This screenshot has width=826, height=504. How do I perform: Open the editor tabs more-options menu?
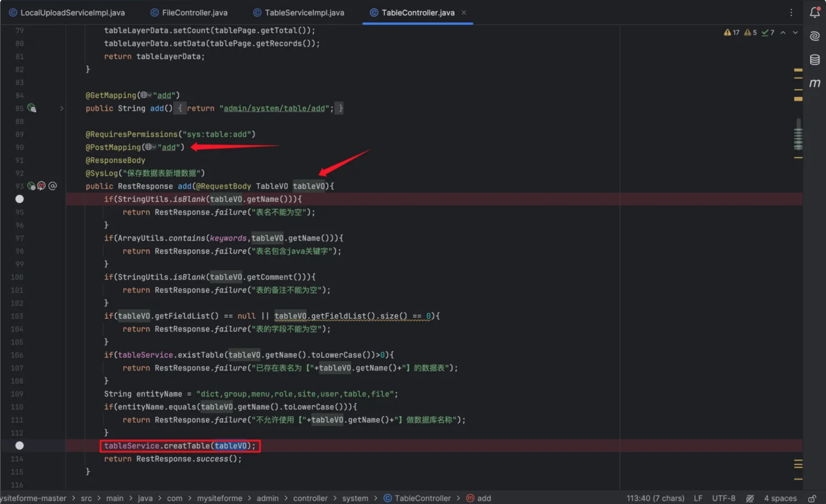tap(791, 12)
